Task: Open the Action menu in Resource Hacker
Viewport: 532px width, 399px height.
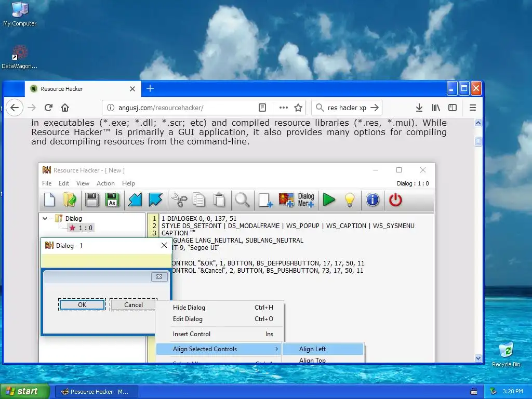Action: click(105, 183)
